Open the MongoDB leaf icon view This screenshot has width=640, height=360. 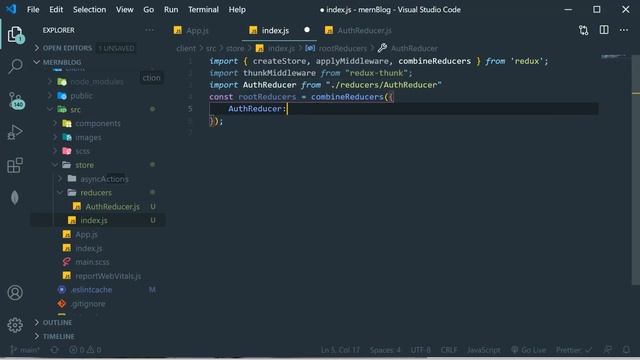click(x=15, y=198)
